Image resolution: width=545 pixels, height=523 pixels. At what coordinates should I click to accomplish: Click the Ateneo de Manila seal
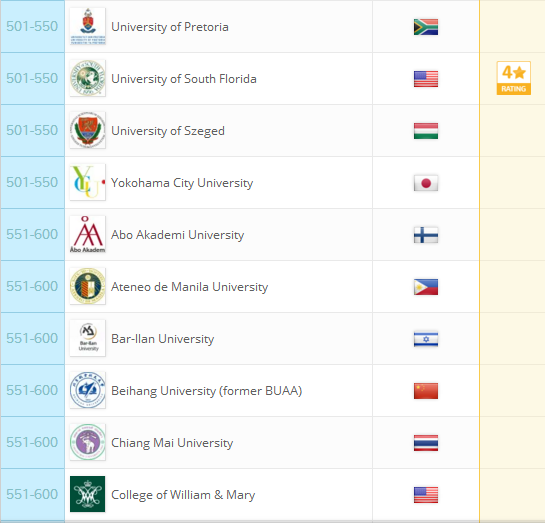(88, 286)
